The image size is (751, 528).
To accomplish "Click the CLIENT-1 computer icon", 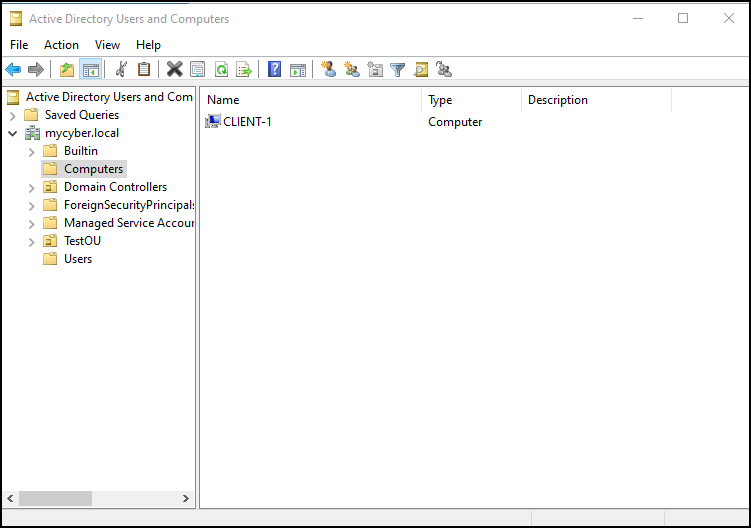I will click(213, 122).
